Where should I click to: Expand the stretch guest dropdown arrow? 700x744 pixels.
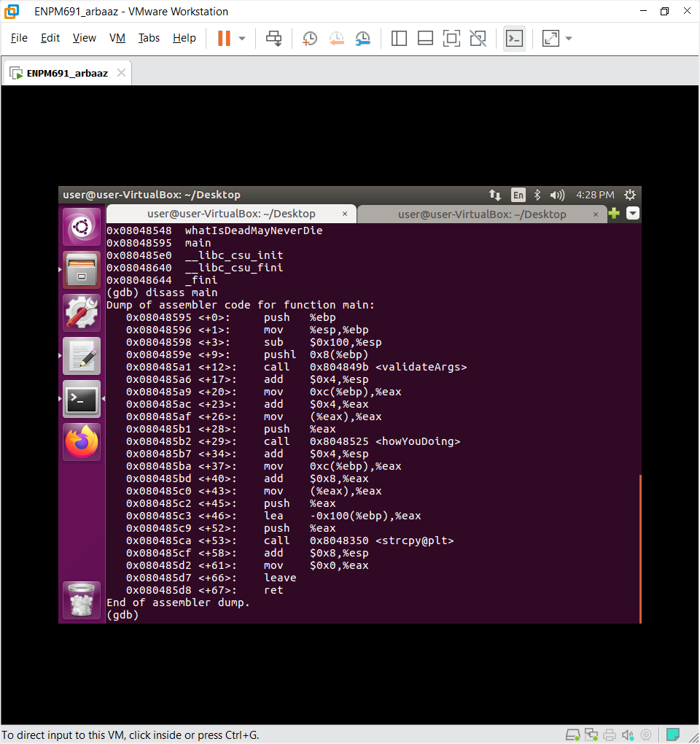(x=569, y=39)
